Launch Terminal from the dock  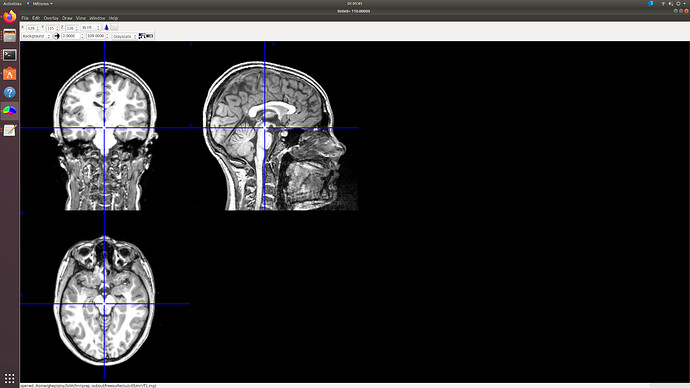[10, 55]
